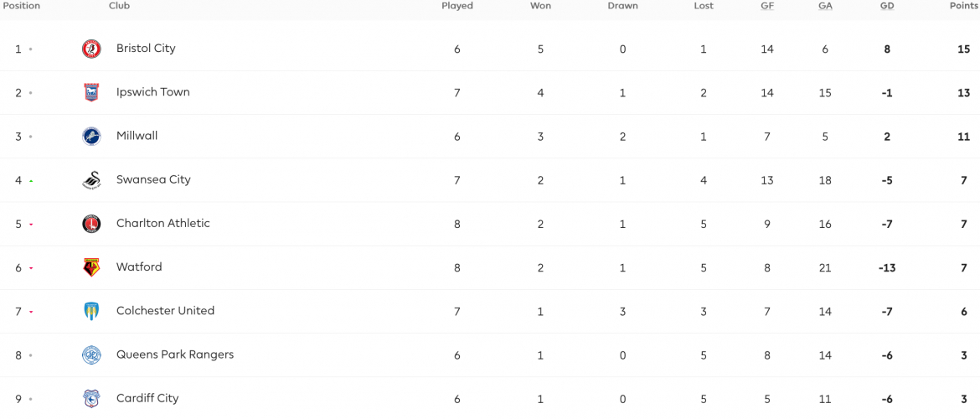
Task: Click the Swansea City swan logo
Action: 92,180
